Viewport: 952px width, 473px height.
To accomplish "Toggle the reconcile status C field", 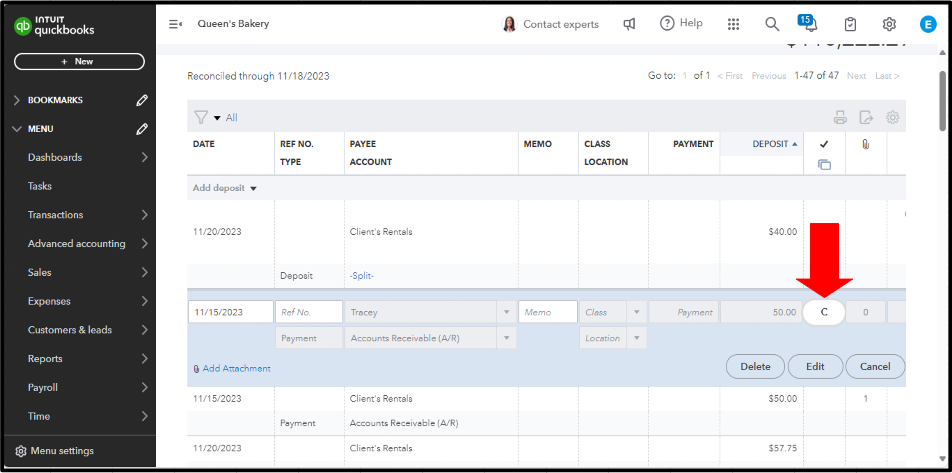I will 824,312.
